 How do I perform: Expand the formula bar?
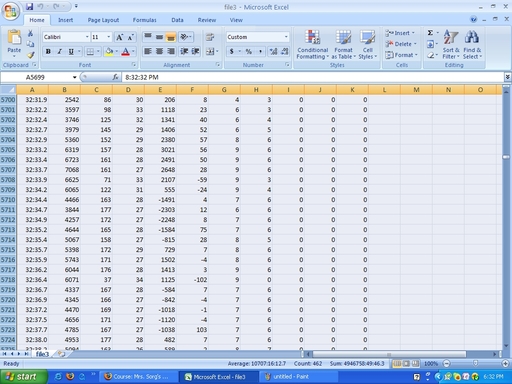click(x=507, y=77)
